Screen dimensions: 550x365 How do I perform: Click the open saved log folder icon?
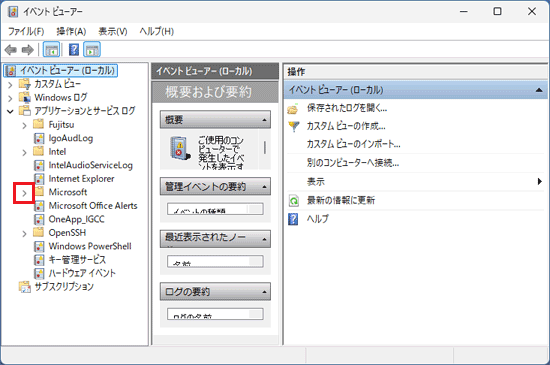[293, 109]
